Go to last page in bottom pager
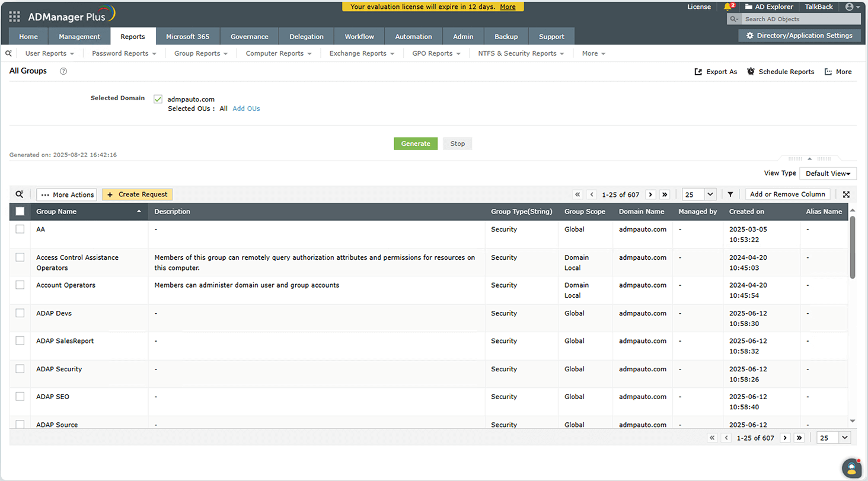The height and width of the screenshot is (481, 868). pos(799,438)
